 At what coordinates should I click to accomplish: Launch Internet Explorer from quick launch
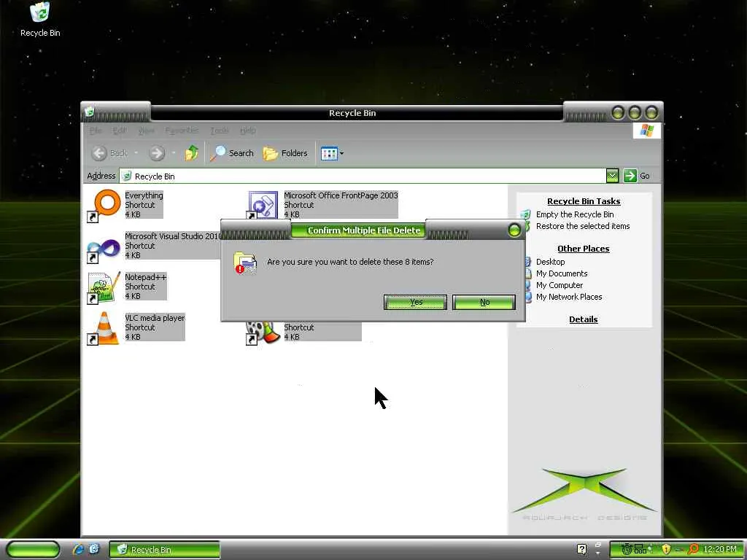click(78, 550)
